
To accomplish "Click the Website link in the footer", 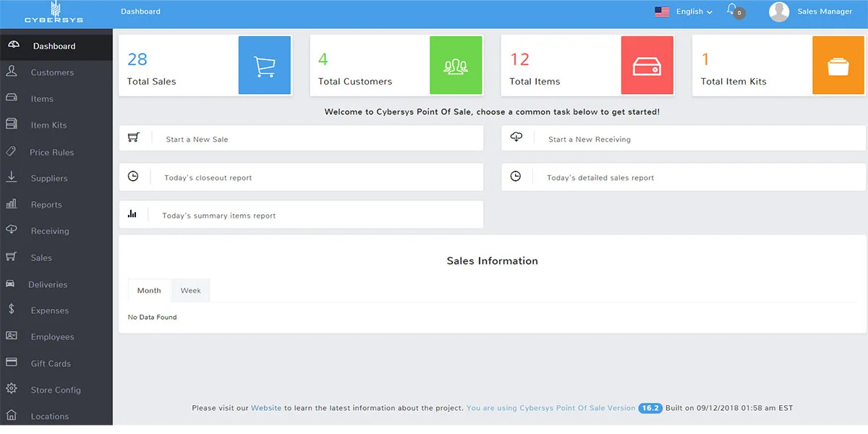I will [x=266, y=408].
